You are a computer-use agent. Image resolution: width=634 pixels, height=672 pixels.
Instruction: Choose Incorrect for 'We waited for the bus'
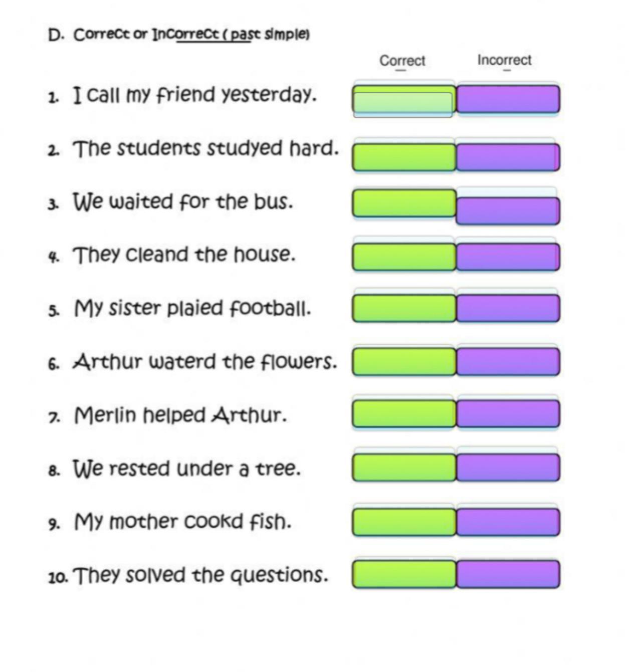508,210
